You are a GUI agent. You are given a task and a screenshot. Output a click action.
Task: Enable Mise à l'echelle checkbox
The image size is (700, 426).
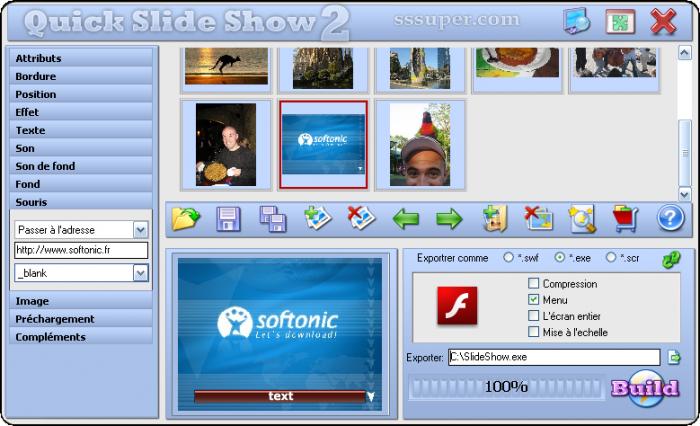[x=533, y=332]
